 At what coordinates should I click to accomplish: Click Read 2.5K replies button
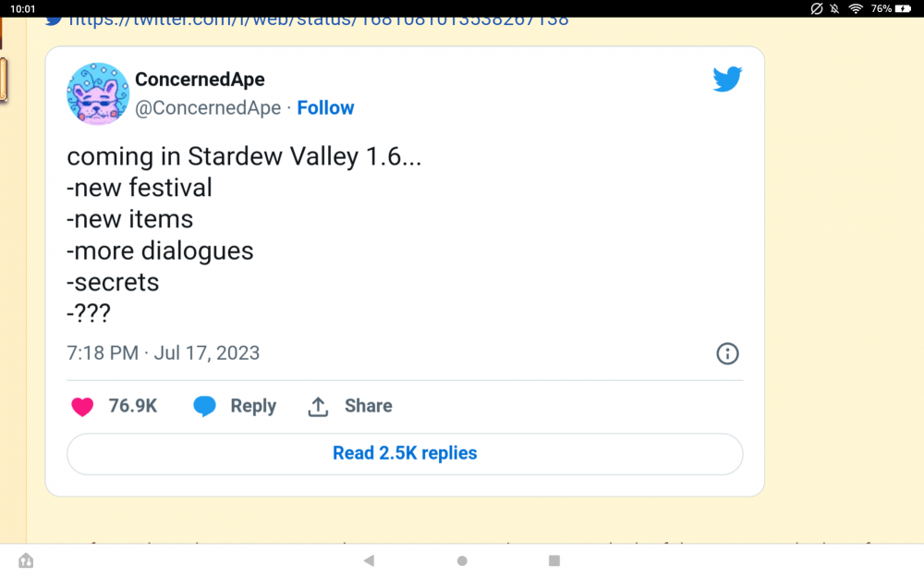click(x=405, y=453)
